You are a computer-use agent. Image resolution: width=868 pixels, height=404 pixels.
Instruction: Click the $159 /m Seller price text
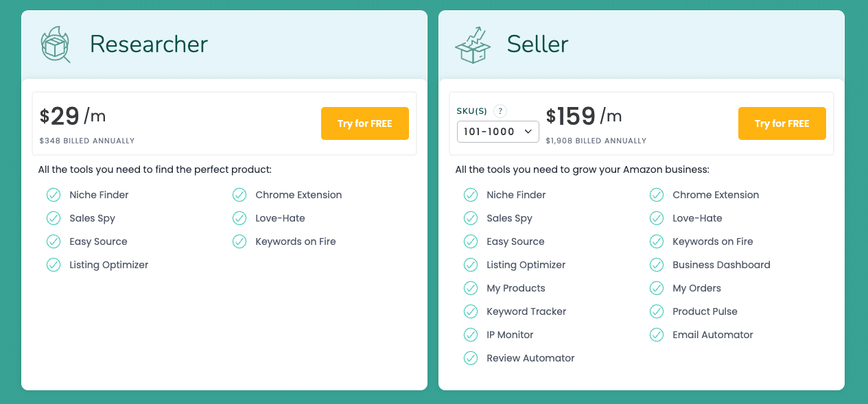[584, 117]
